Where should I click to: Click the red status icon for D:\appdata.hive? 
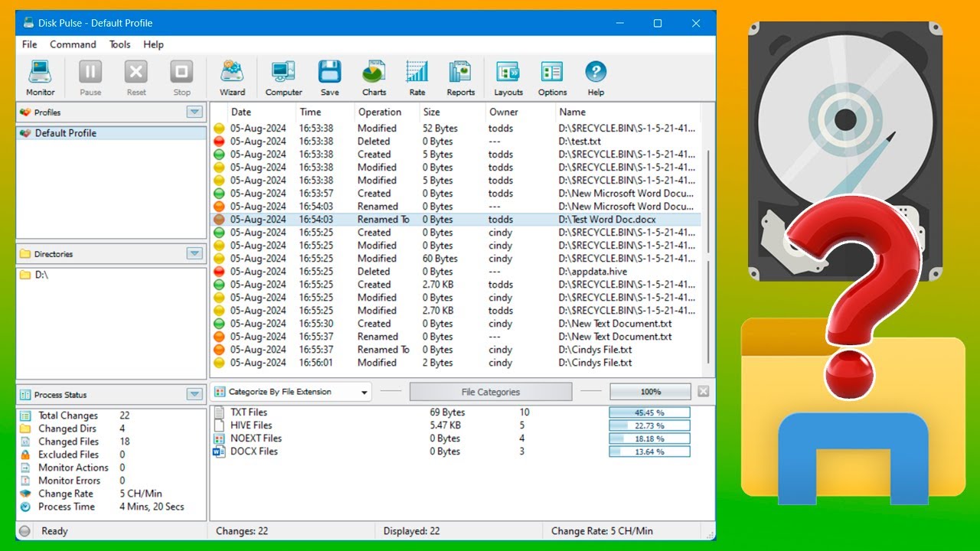coord(219,272)
